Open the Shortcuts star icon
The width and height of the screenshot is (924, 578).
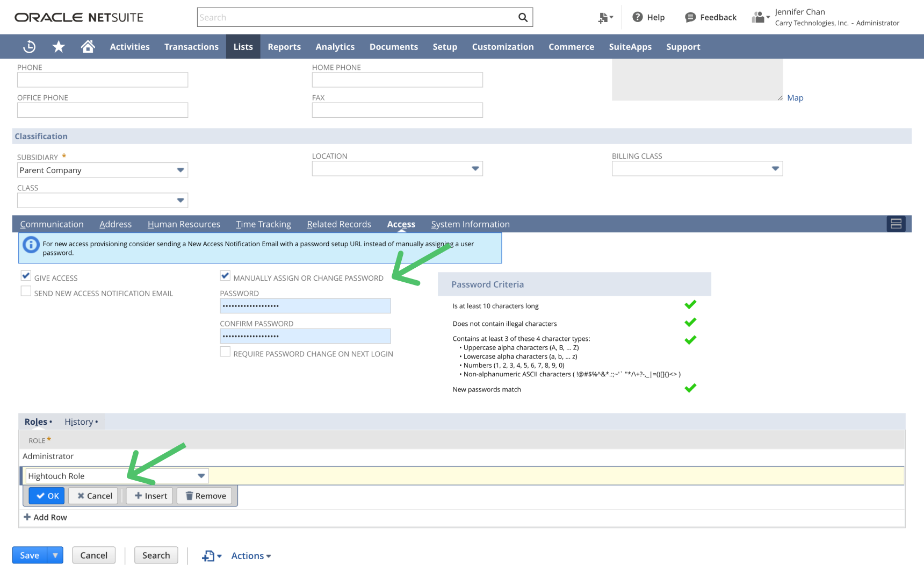pos(59,47)
